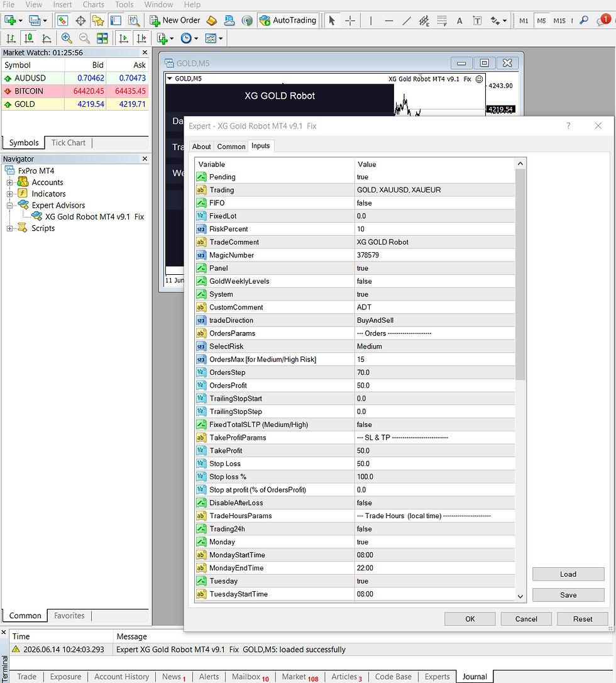
Task: Switch chart to bar chart mode
Action: pyautogui.click(x=11, y=38)
